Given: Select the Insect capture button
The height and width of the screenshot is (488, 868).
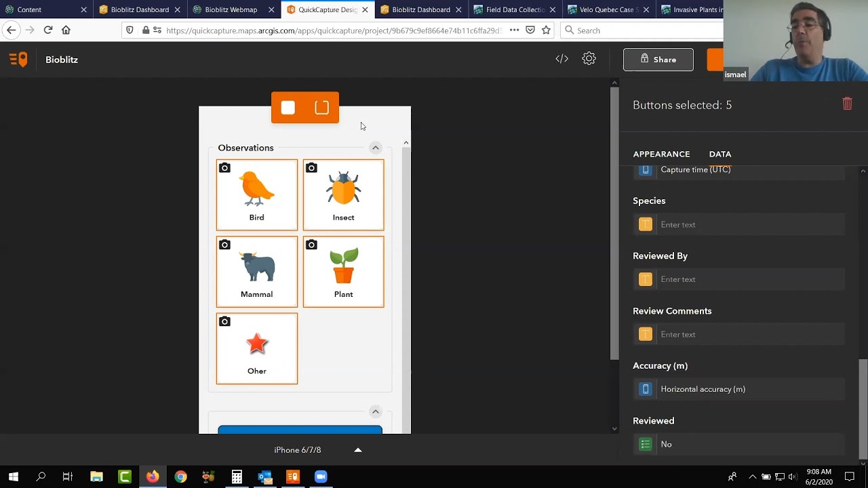Looking at the screenshot, I should click(x=343, y=195).
